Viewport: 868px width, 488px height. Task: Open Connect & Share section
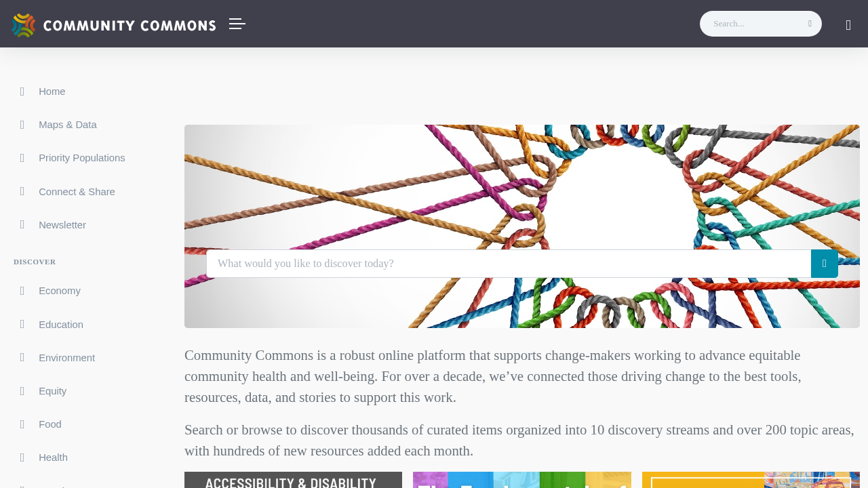click(x=77, y=192)
